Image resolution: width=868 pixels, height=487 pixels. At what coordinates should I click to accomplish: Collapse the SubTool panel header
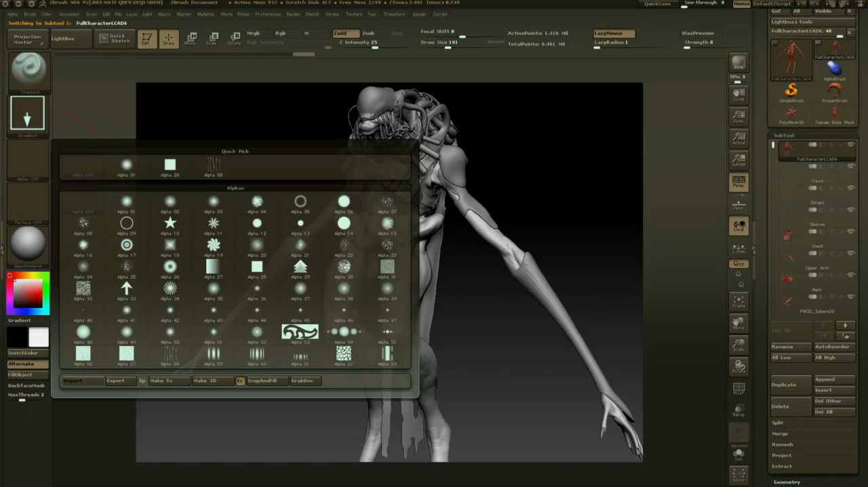click(x=785, y=136)
